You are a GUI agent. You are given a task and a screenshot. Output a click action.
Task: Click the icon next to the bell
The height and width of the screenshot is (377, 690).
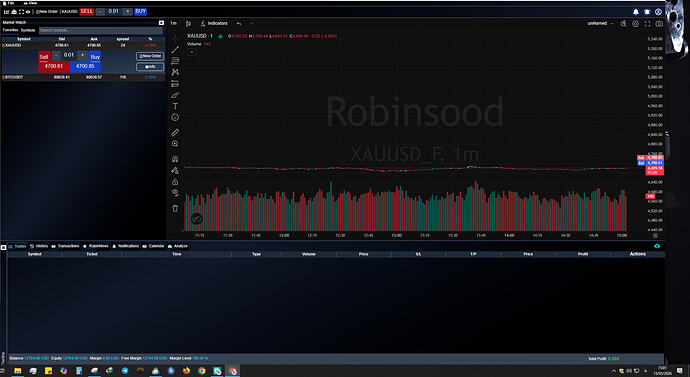pos(647,12)
